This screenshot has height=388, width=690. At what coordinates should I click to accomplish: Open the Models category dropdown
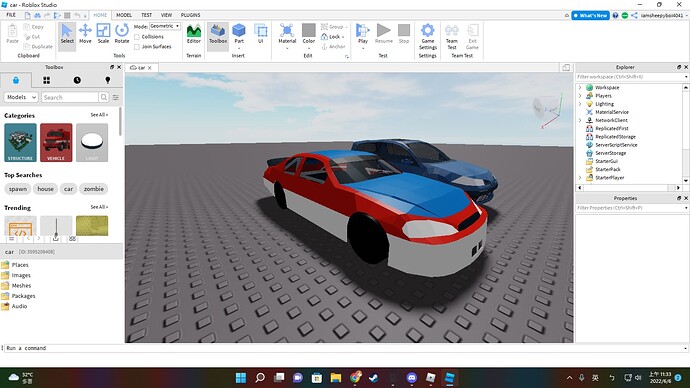point(21,97)
